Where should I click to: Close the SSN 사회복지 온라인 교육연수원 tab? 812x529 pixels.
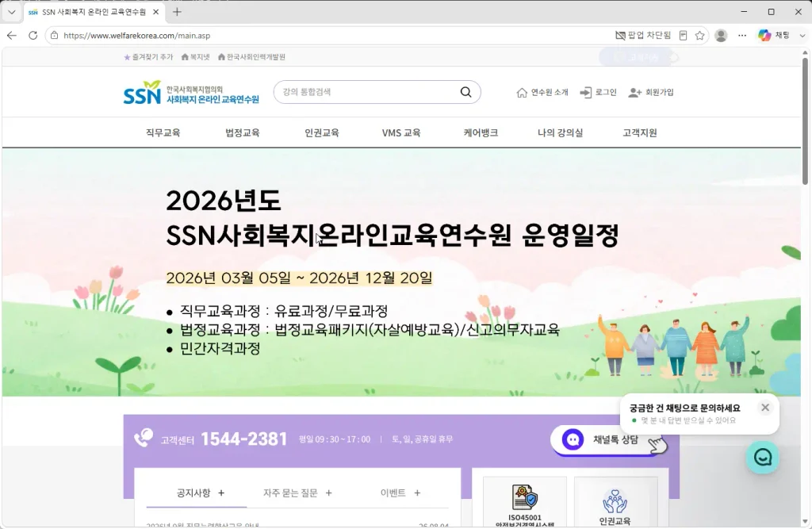pyautogui.click(x=156, y=11)
